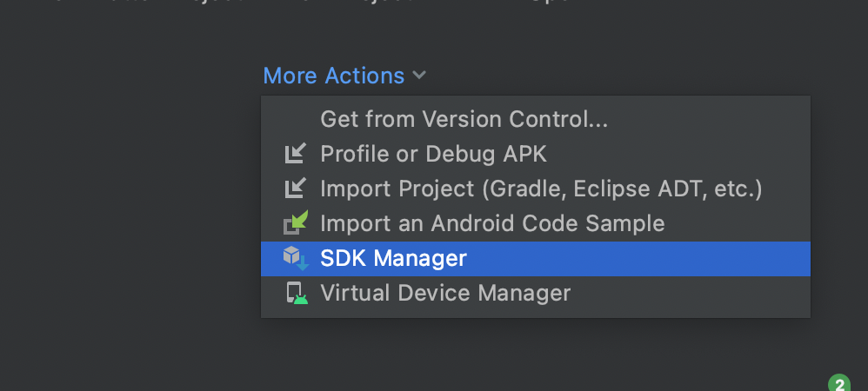Open the green notifications badge showing 2
The width and height of the screenshot is (868, 391).
[839, 383]
